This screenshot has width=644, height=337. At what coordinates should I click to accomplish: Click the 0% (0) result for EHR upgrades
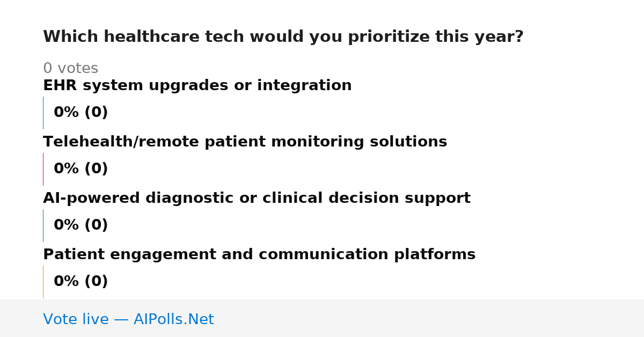tap(80, 113)
